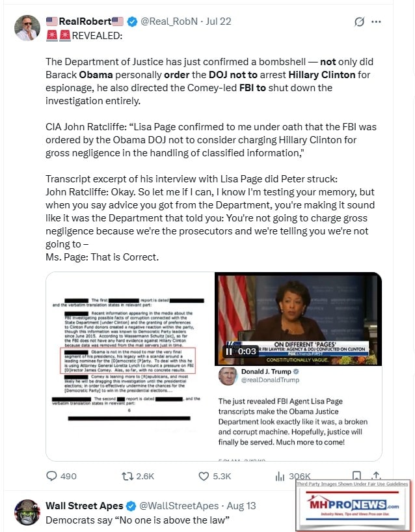Screen dimensions: 415x532
Task: Click the MHProNews logo watermark
Action: (353, 505)
